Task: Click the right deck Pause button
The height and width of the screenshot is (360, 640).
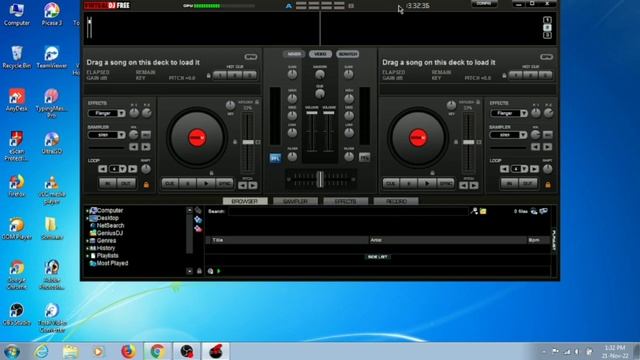Action: pos(409,184)
